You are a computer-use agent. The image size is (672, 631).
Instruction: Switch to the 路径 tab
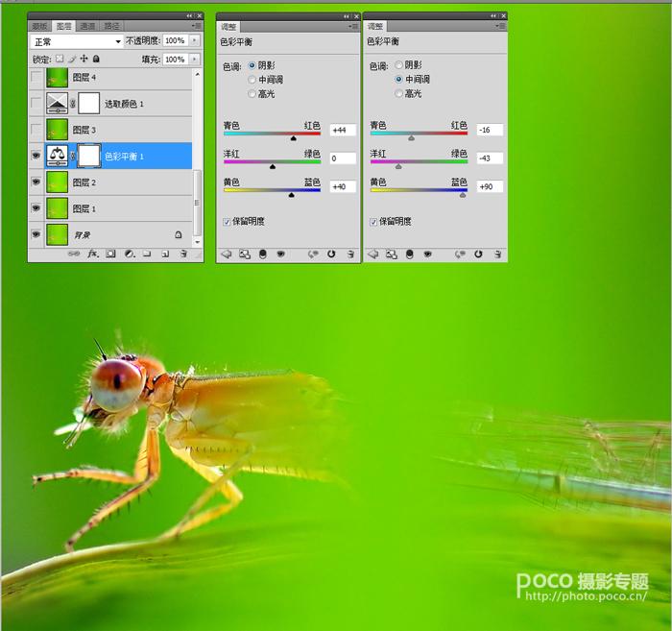(112, 27)
